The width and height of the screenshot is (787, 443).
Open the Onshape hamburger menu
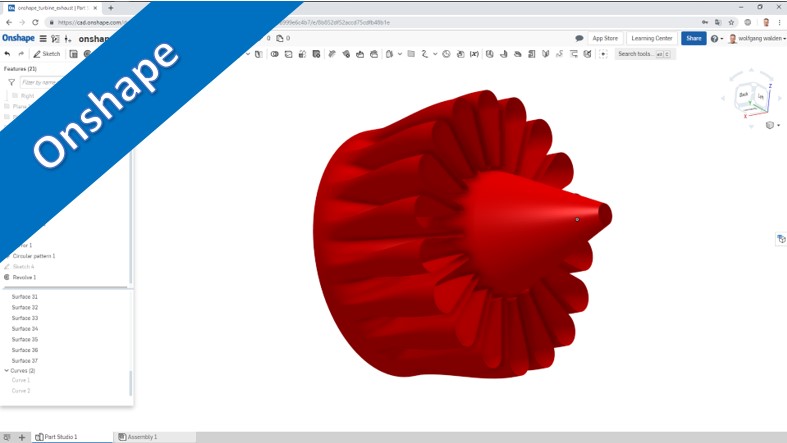click(x=43, y=39)
